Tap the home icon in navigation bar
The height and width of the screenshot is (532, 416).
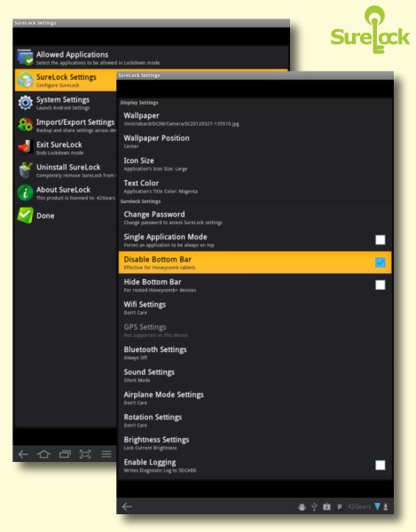pos(43,454)
